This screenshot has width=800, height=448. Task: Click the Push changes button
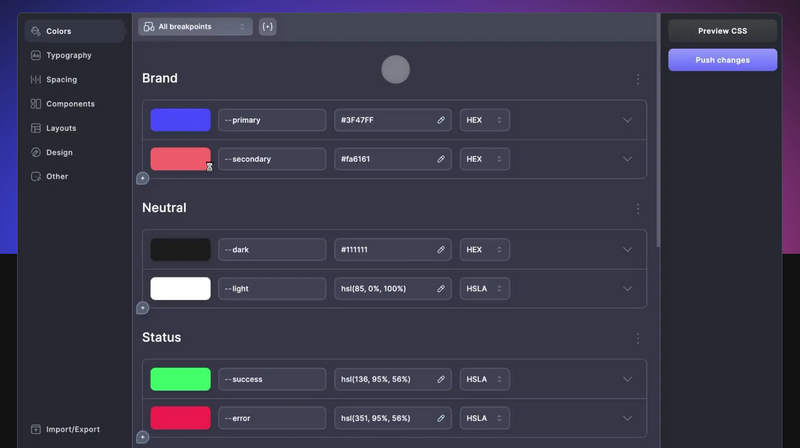click(722, 60)
